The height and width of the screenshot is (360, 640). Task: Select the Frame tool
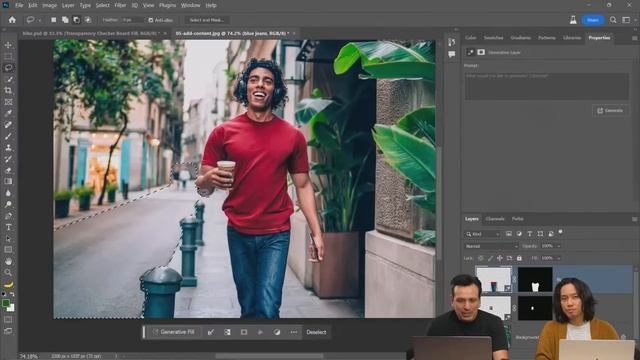point(8,102)
